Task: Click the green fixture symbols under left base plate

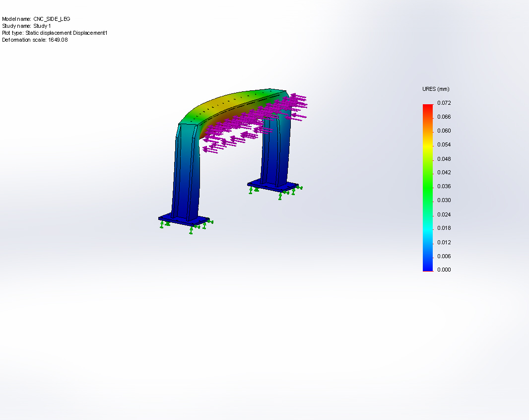Action: pyautogui.click(x=191, y=227)
